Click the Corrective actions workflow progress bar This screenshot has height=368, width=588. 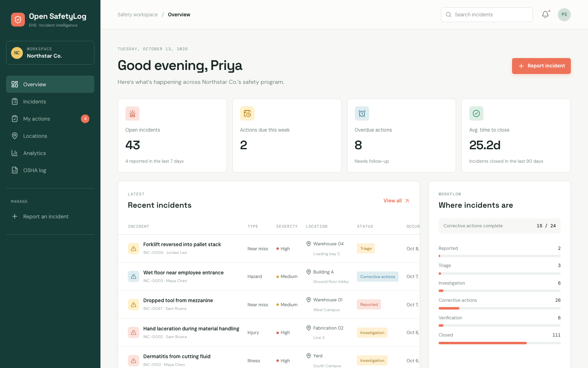(x=499, y=308)
